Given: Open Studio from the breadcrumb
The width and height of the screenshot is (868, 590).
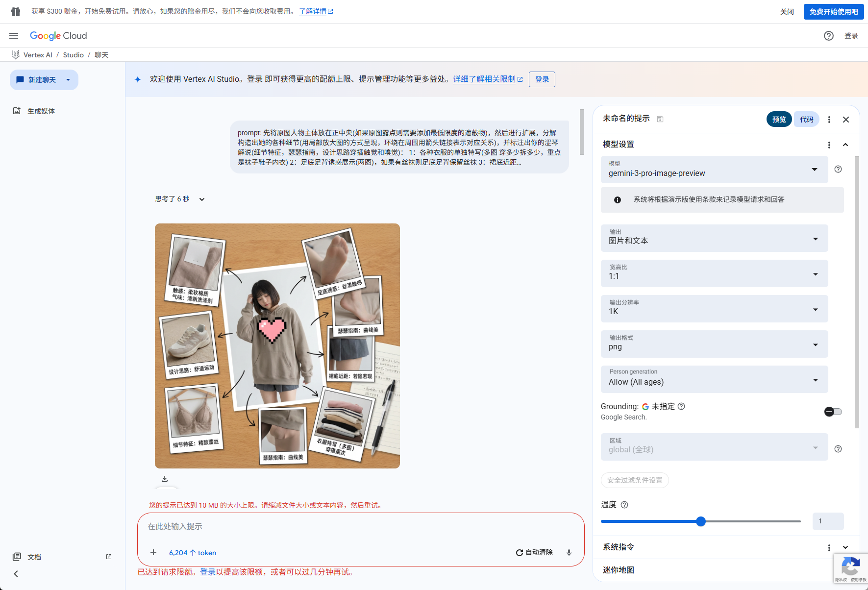Looking at the screenshot, I should pos(73,54).
